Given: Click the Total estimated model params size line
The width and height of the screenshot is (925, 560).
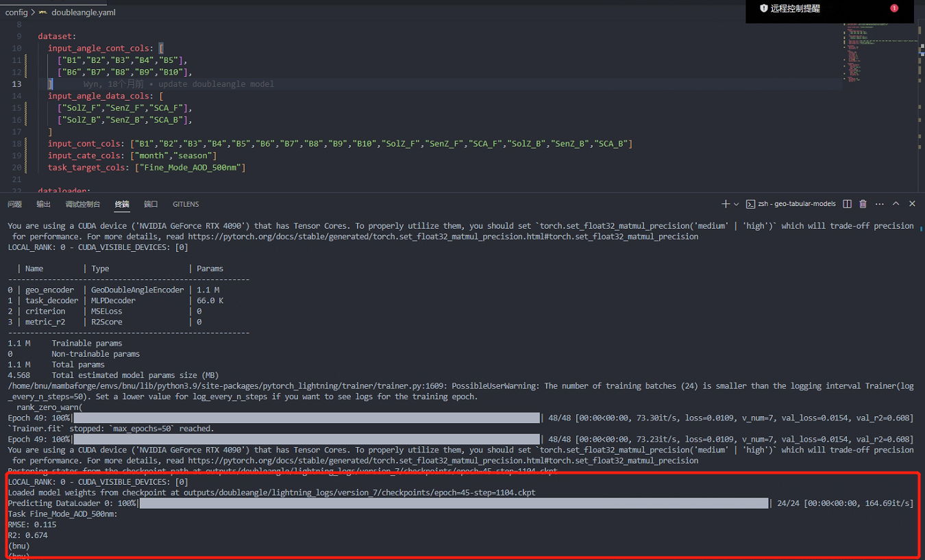Looking at the screenshot, I should (113, 375).
